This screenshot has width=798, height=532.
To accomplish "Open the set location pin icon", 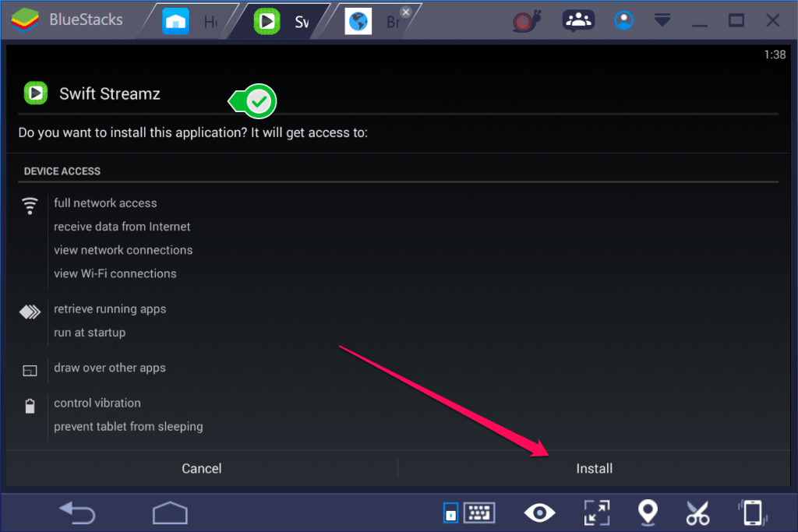I will pyautogui.click(x=648, y=513).
